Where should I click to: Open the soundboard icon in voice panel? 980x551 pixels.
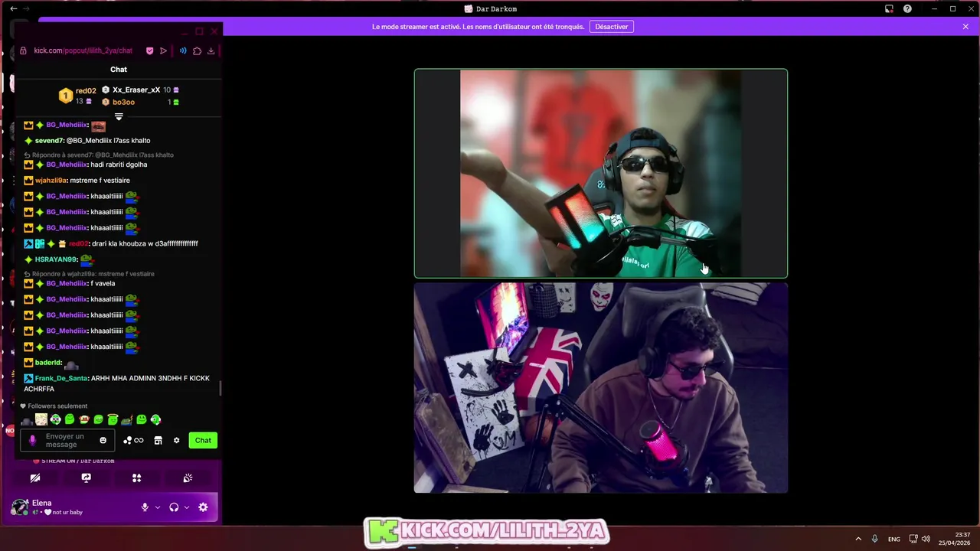coord(188,478)
